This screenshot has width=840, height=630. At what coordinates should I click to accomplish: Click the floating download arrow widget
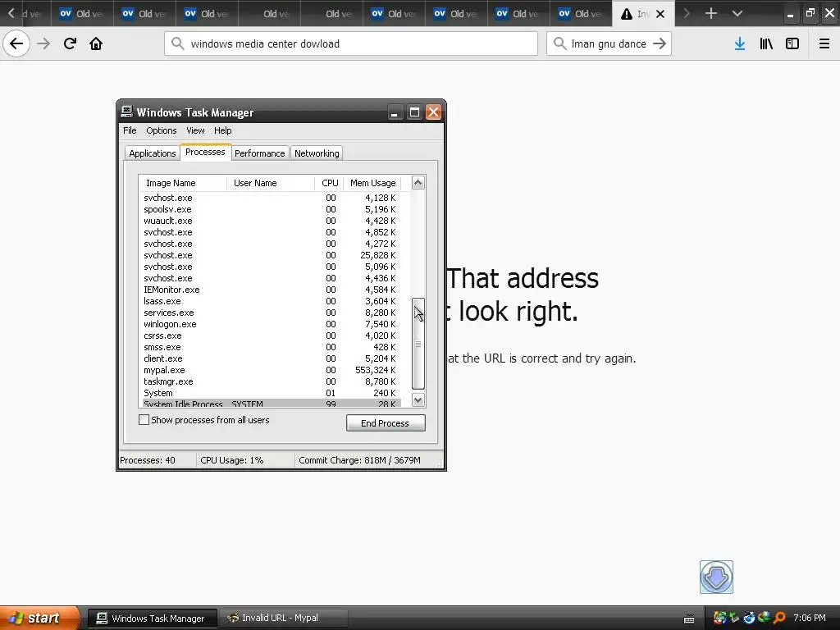[x=716, y=577]
